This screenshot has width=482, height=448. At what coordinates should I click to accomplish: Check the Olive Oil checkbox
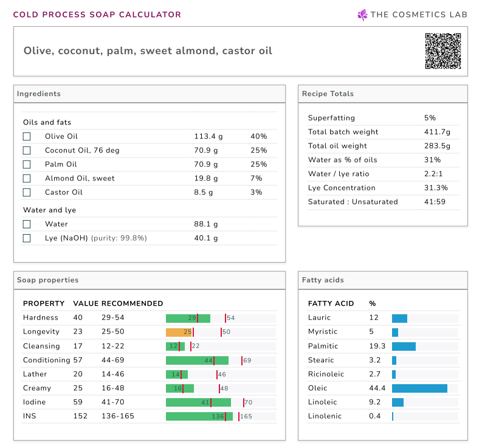27,136
